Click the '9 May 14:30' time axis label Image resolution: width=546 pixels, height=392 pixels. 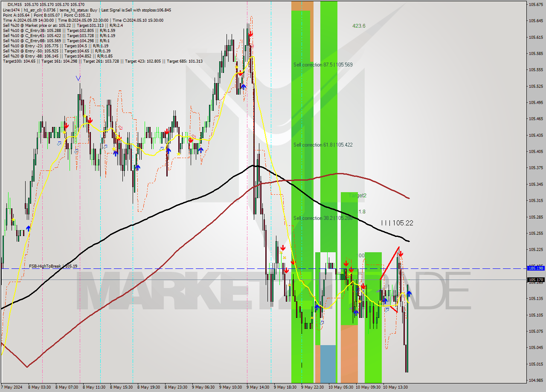pyautogui.click(x=258, y=387)
